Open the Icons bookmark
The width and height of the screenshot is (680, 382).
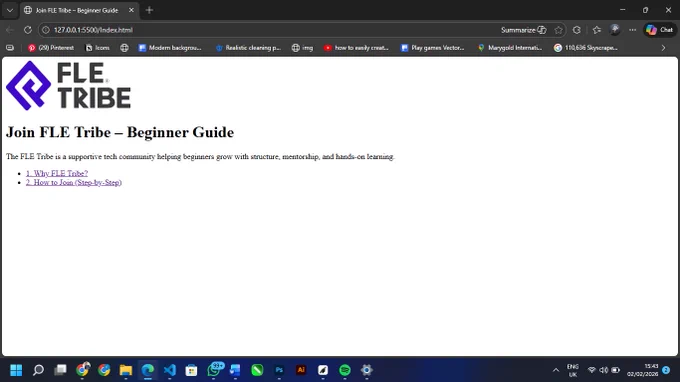(x=98, y=48)
